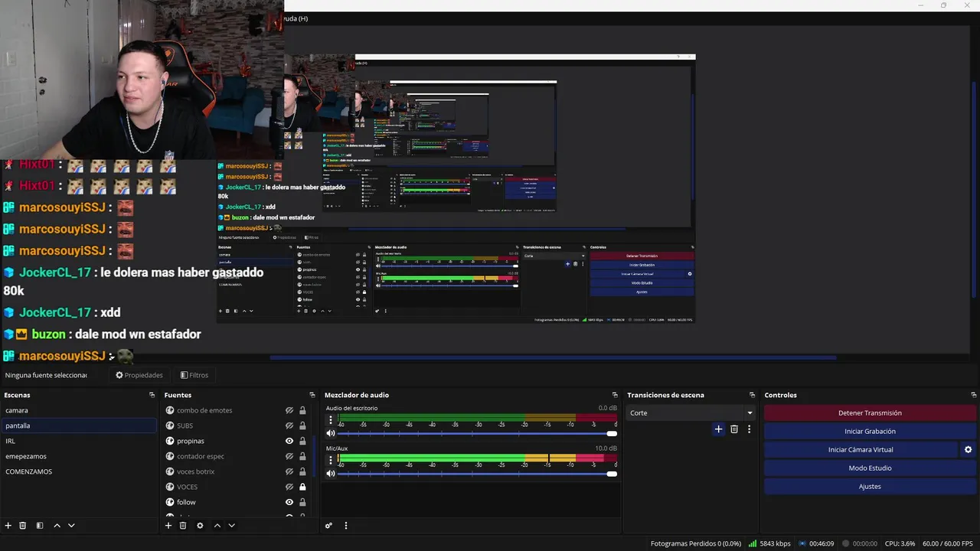Viewport: 980px width, 551px height.
Task: Mute the Mic/Aux speaker
Action: pos(331,474)
